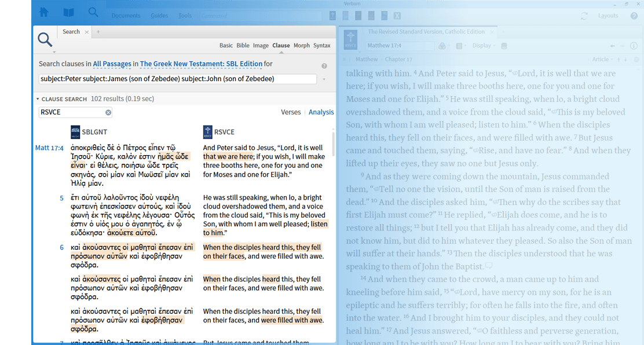This screenshot has height=345, width=644.
Task: Open search help question mark icon
Action: pyautogui.click(x=324, y=66)
